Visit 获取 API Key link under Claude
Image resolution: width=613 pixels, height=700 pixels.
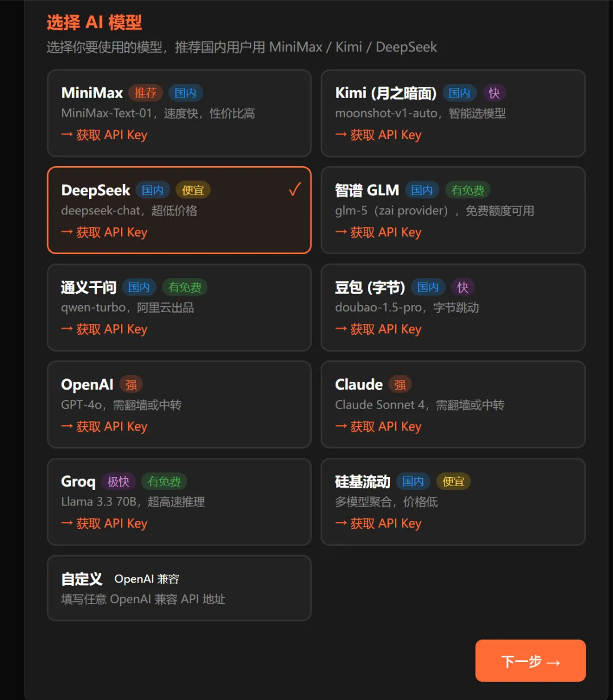tap(379, 427)
